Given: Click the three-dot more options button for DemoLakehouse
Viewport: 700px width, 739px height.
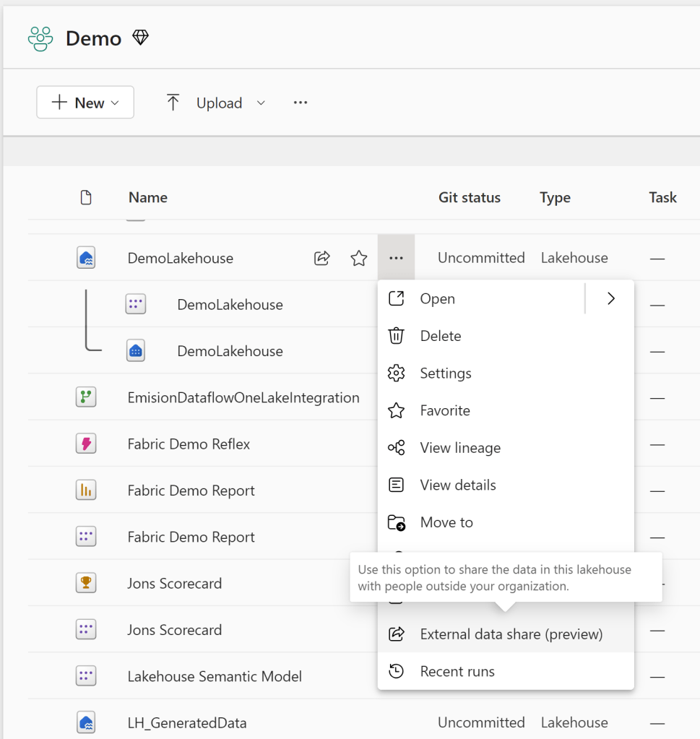Looking at the screenshot, I should coord(396,258).
